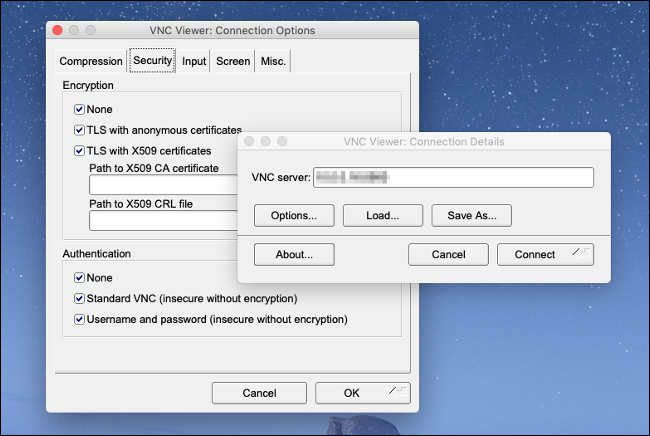Toggle TLS with X509 certificates checkbox
This screenshot has height=436, width=650.
point(79,150)
